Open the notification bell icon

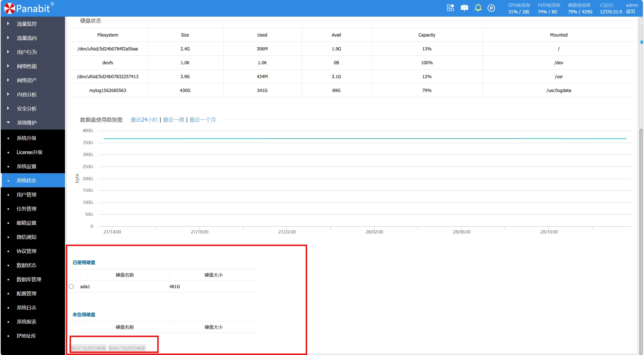click(x=478, y=8)
